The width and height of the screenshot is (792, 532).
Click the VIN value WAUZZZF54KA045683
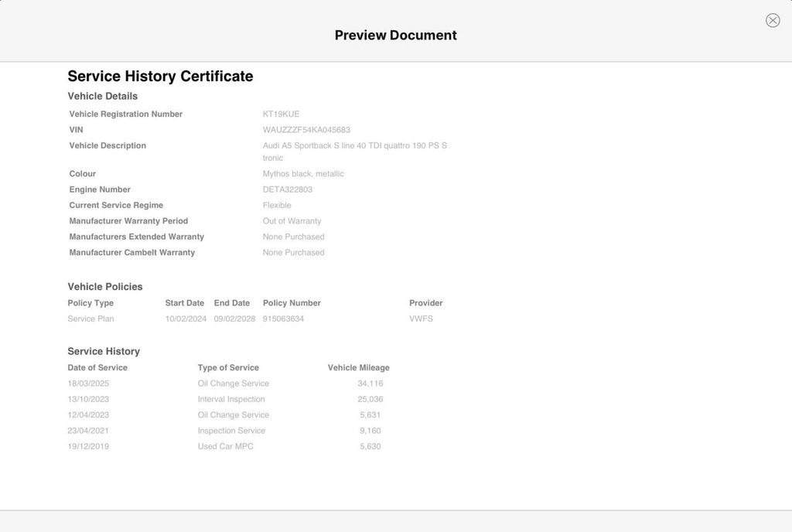tap(306, 130)
